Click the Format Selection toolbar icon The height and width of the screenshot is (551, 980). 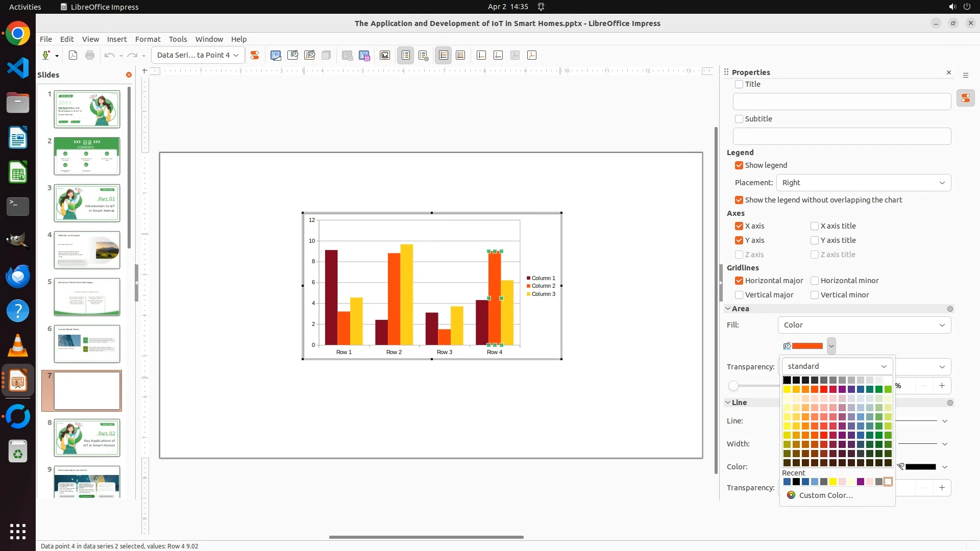pos(255,56)
